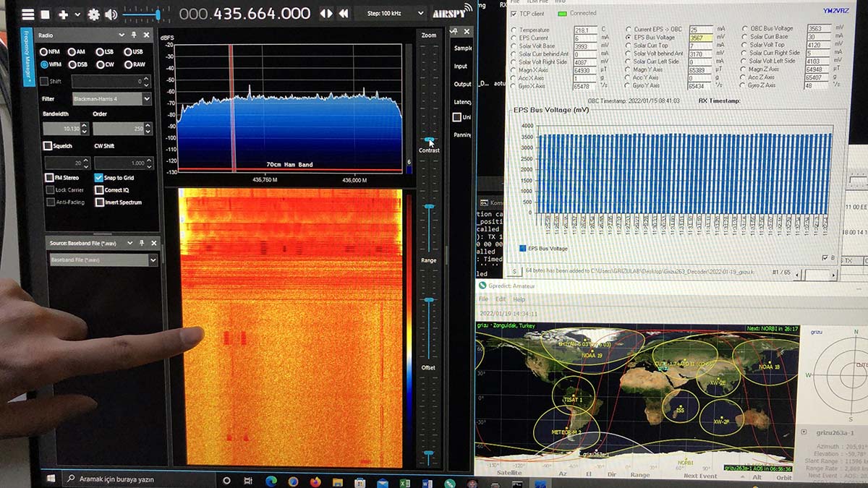The height and width of the screenshot is (488, 868).
Task: Mute audio with the speaker icon
Action: point(111,14)
